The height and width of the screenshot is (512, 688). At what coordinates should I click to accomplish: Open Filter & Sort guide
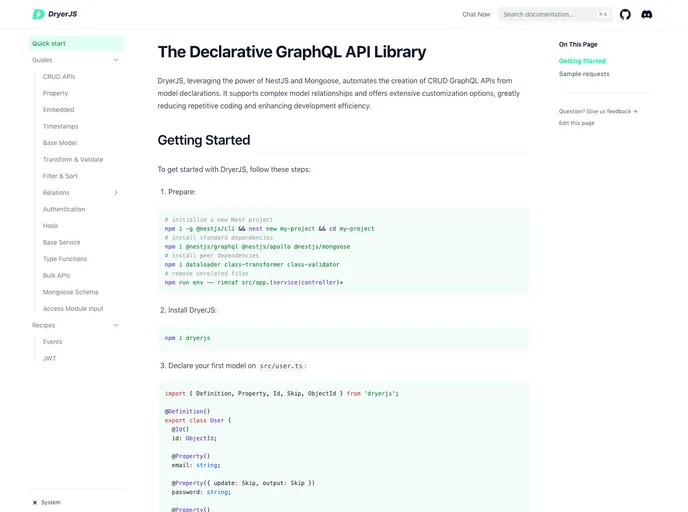coord(60,176)
